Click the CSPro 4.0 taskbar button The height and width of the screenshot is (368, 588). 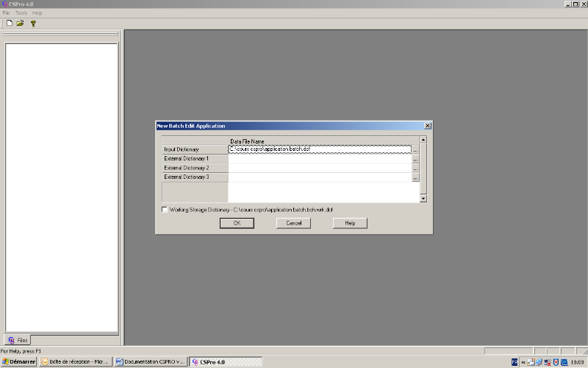pyautogui.click(x=226, y=361)
